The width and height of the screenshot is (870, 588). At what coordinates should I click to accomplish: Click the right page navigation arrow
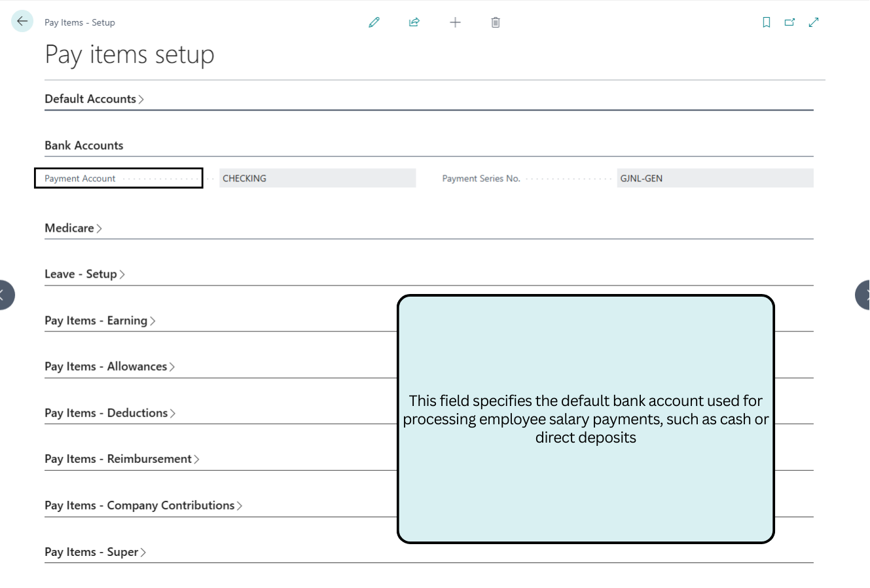point(864,295)
